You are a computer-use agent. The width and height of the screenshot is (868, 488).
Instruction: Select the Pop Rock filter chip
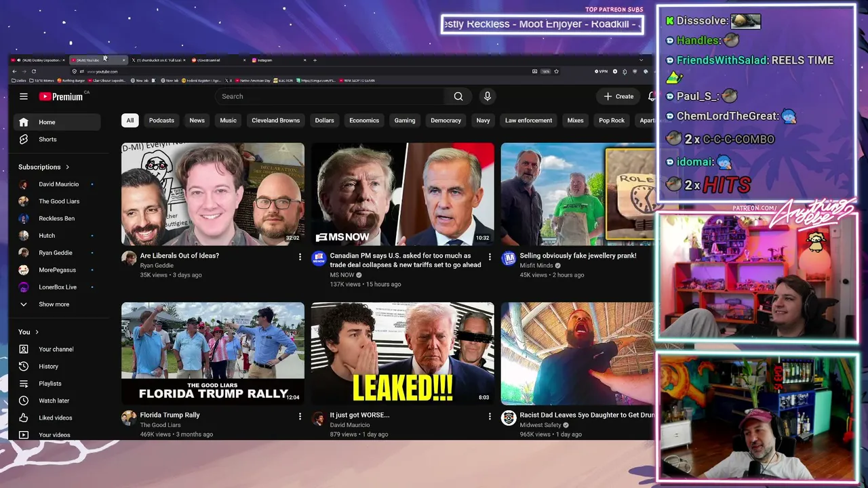pyautogui.click(x=612, y=121)
